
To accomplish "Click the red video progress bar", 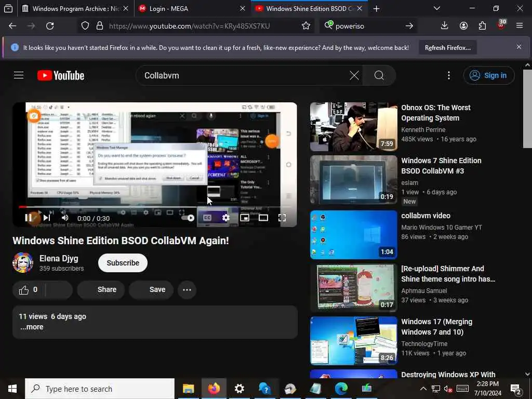I will tap(155, 206).
